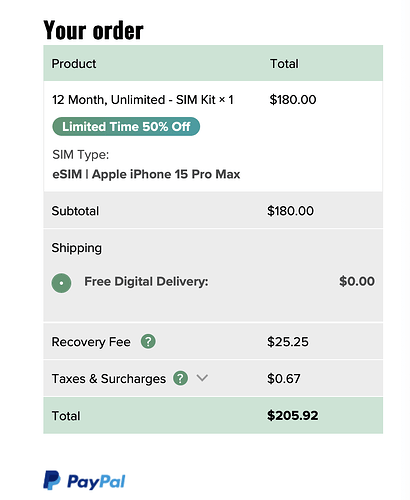Click the Product column header

74,64
